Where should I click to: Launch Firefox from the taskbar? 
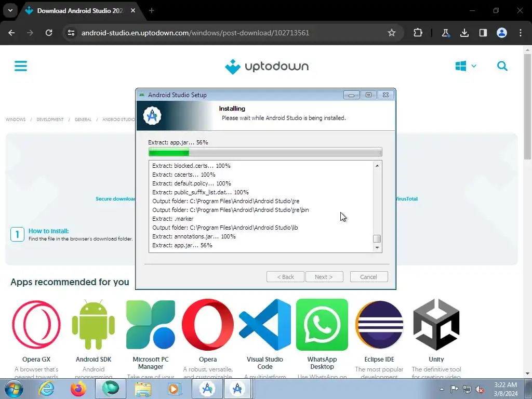78,389
